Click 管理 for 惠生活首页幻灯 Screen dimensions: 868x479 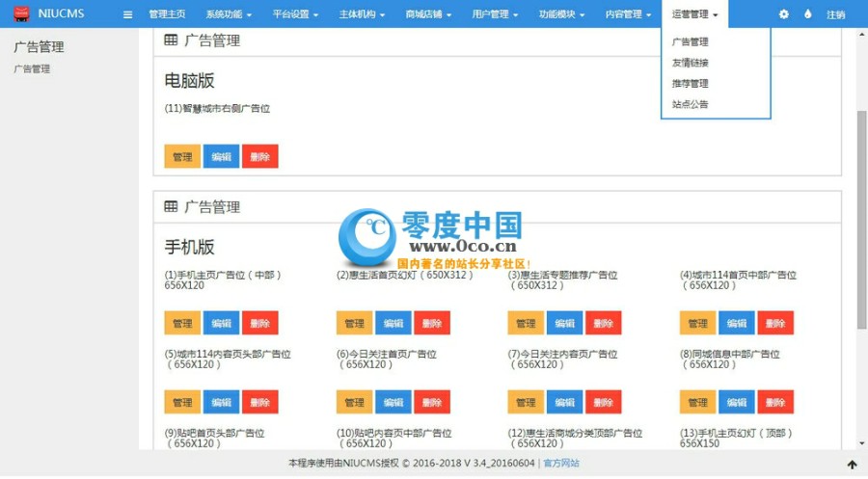tap(354, 323)
